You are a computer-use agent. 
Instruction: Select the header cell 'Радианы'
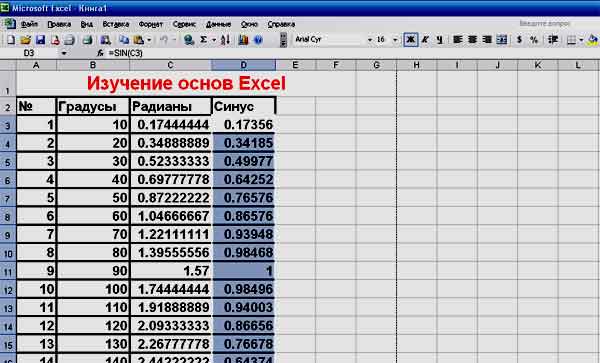[171, 106]
